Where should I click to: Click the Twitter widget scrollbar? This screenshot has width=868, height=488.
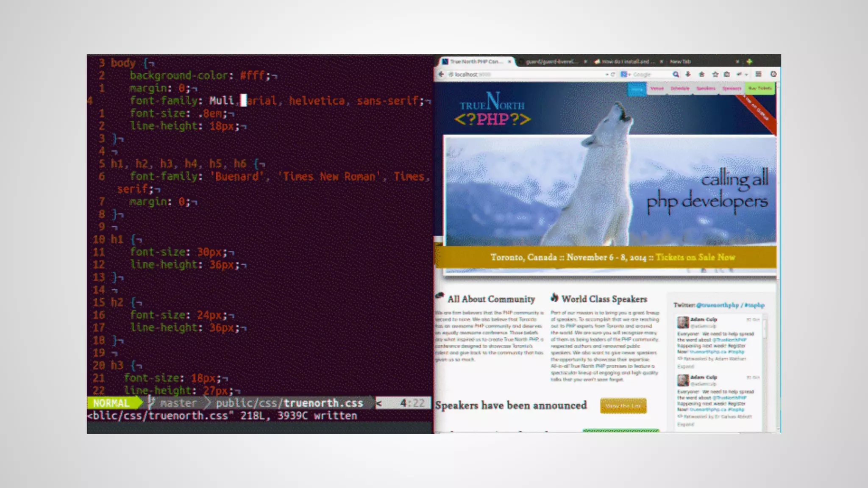765,328
